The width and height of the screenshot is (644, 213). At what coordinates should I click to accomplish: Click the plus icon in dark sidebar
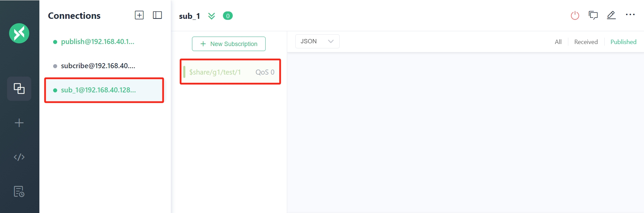coord(19,123)
